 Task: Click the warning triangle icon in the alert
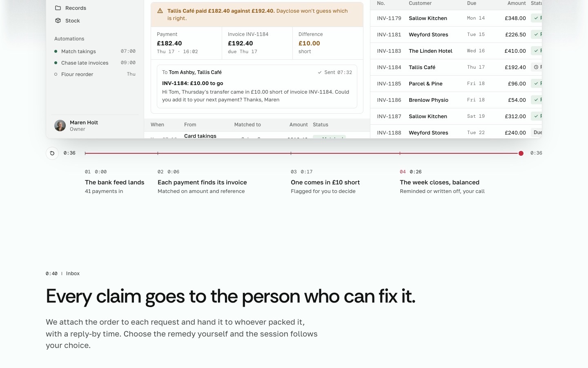click(160, 11)
